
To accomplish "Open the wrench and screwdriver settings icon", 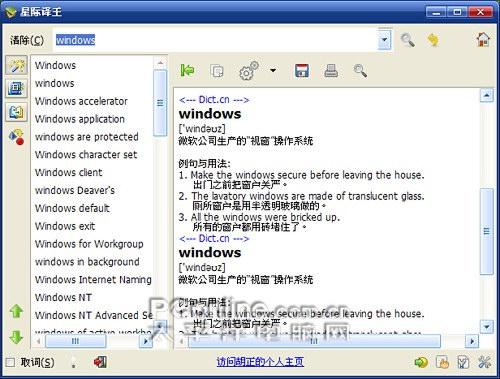I will tap(484, 362).
